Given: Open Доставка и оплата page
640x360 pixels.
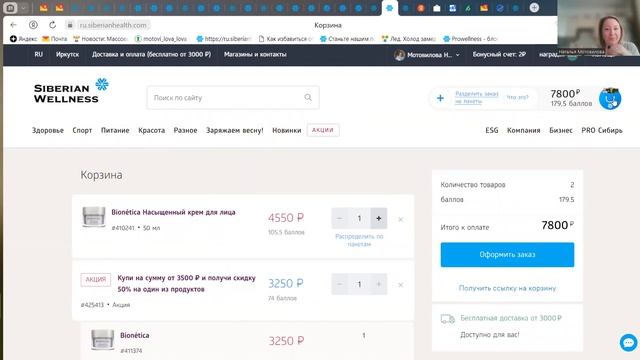Looking at the screenshot, I should tap(151, 54).
